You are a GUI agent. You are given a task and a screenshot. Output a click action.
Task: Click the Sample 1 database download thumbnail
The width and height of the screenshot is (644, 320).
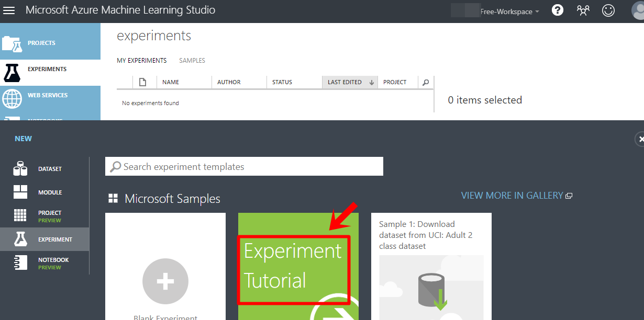pyautogui.click(x=431, y=288)
